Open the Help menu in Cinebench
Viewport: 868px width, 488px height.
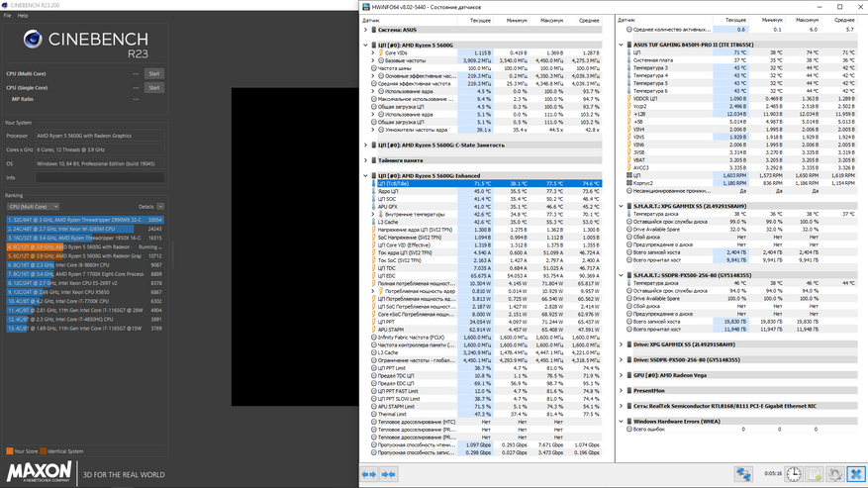coord(23,16)
